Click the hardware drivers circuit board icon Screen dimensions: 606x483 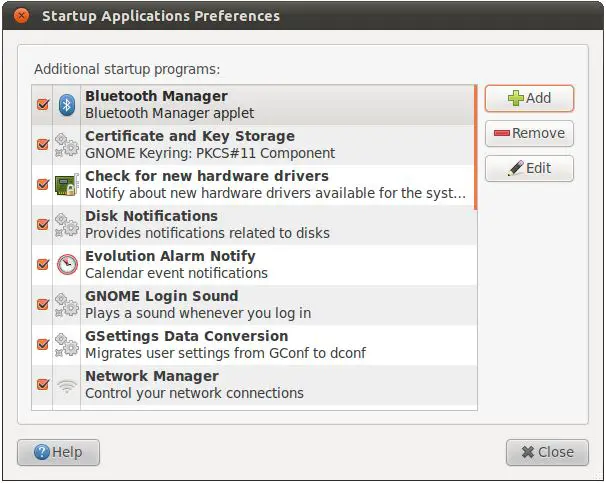pyautogui.click(x=66, y=184)
